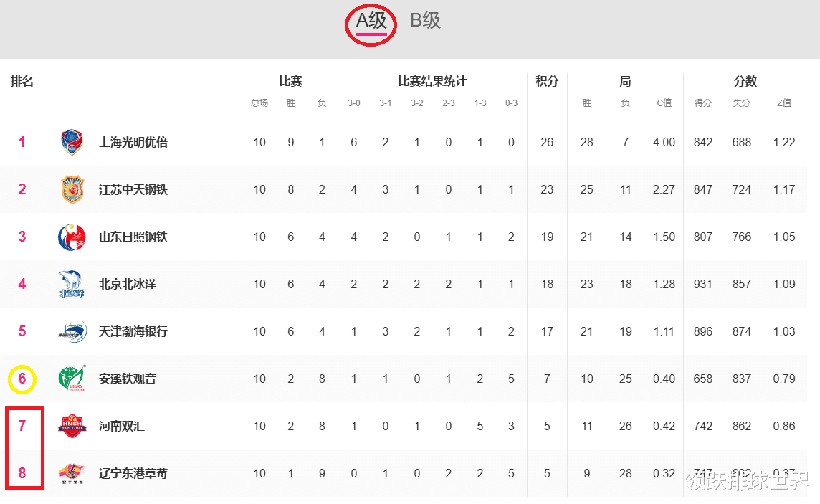This screenshot has height=504, width=820.
Task: Click the rank number 6 circled in yellow
Action: [22, 379]
